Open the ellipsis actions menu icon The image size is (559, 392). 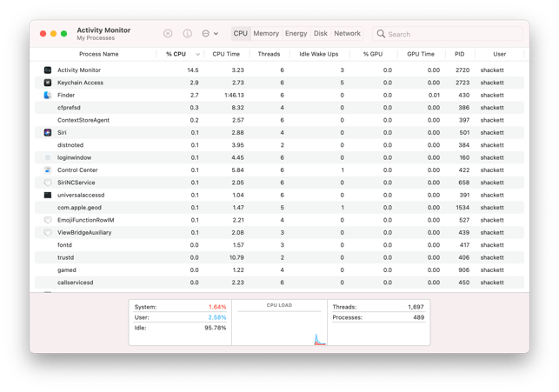point(206,34)
